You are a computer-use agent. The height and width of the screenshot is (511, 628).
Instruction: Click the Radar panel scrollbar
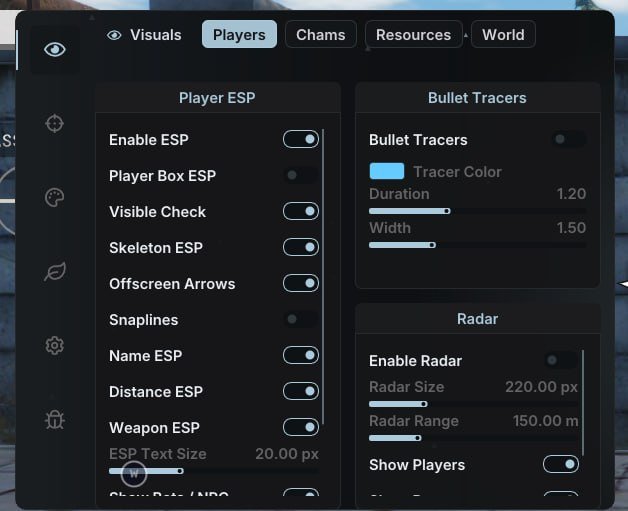pyautogui.click(x=583, y=403)
